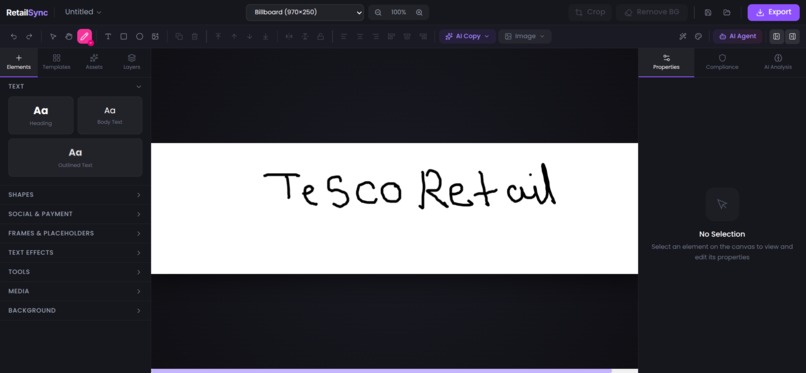Collapse the TEXT section

(x=75, y=86)
